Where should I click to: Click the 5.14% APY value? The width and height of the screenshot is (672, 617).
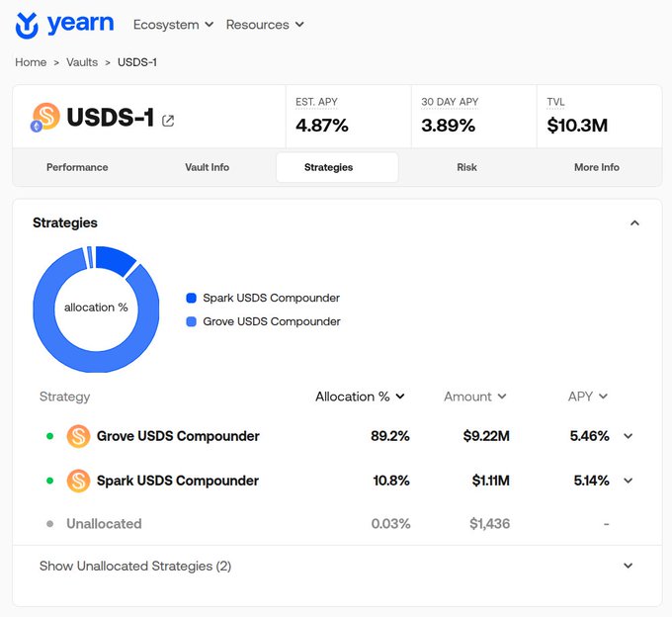point(591,481)
